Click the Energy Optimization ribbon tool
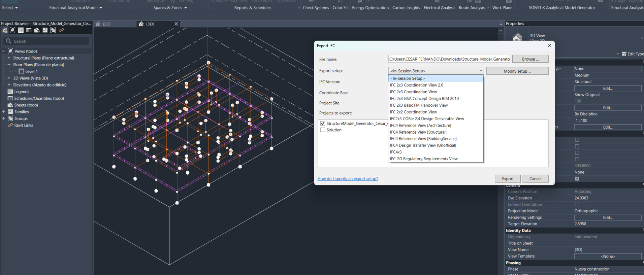 (x=370, y=7)
